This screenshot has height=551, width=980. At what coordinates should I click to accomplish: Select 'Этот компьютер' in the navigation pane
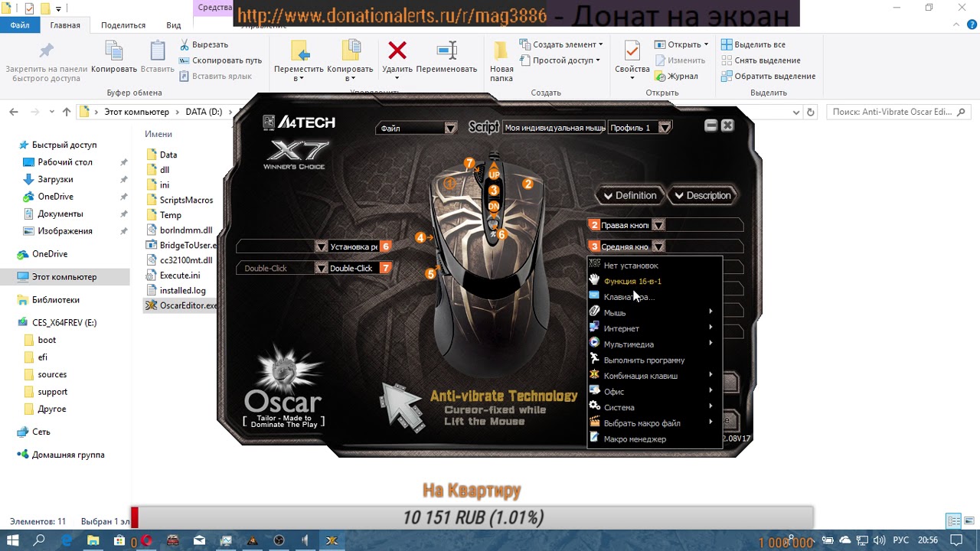[x=64, y=277]
